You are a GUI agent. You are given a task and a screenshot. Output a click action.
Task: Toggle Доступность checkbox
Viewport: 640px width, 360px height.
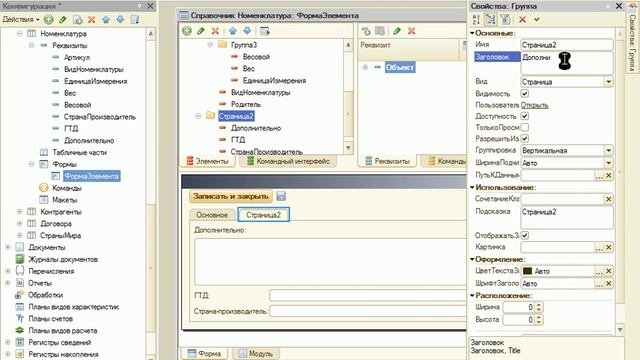(525, 116)
